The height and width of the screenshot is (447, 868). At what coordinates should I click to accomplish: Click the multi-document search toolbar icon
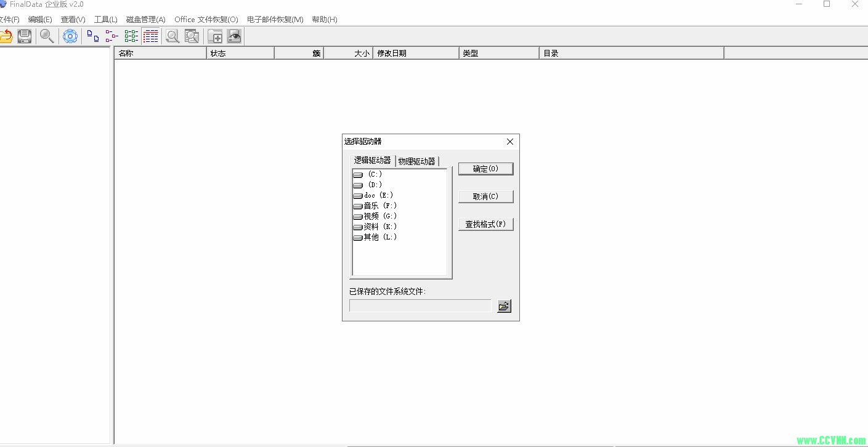pos(192,36)
